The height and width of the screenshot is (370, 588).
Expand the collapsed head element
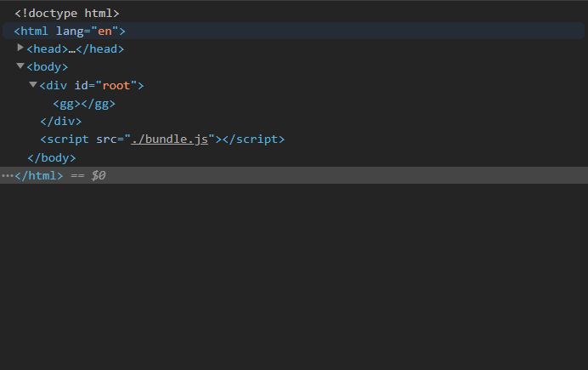point(20,48)
